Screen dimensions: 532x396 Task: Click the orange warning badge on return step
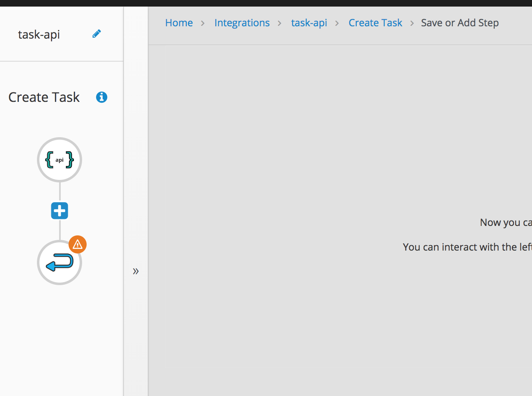[78, 244]
